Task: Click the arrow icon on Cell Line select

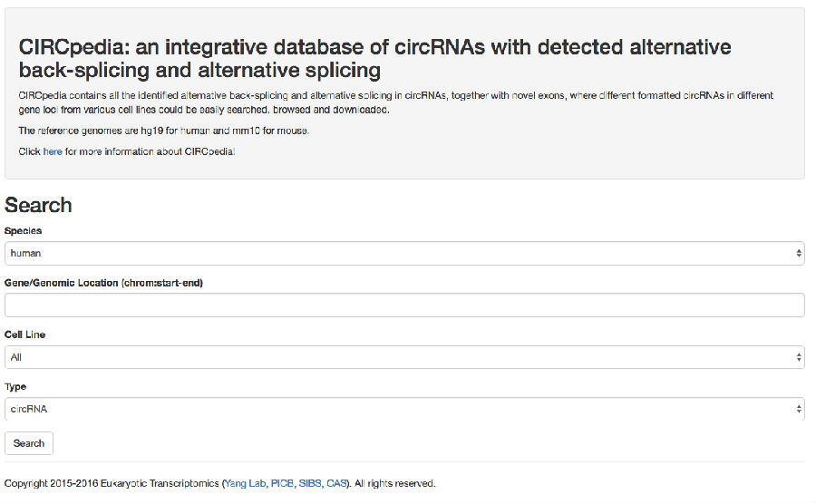Action: [798, 357]
